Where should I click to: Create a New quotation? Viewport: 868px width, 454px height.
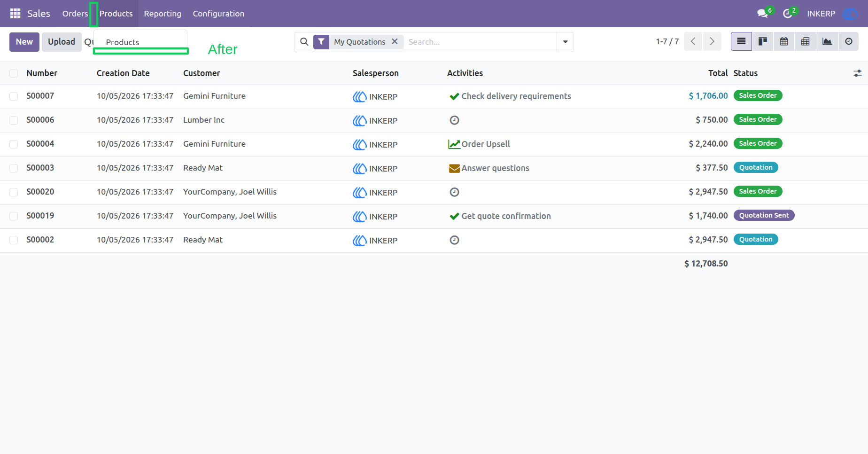[x=24, y=42]
